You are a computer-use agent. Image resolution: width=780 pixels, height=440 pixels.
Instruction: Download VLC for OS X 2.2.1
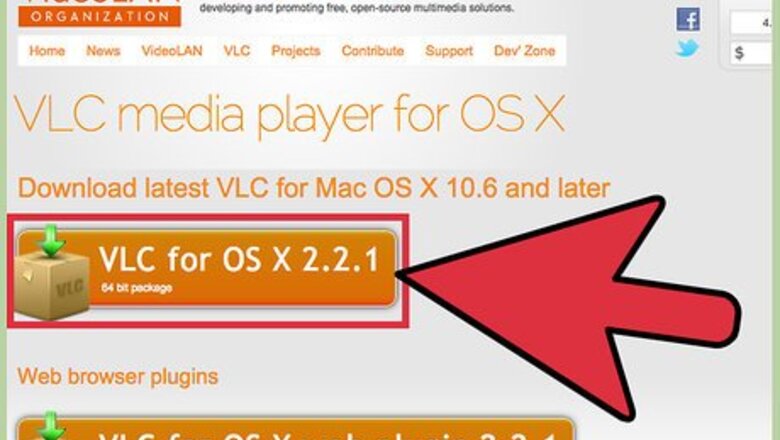pos(207,269)
